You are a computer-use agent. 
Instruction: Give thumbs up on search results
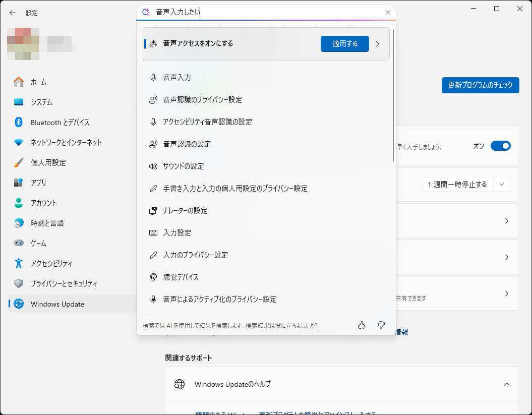(x=361, y=325)
